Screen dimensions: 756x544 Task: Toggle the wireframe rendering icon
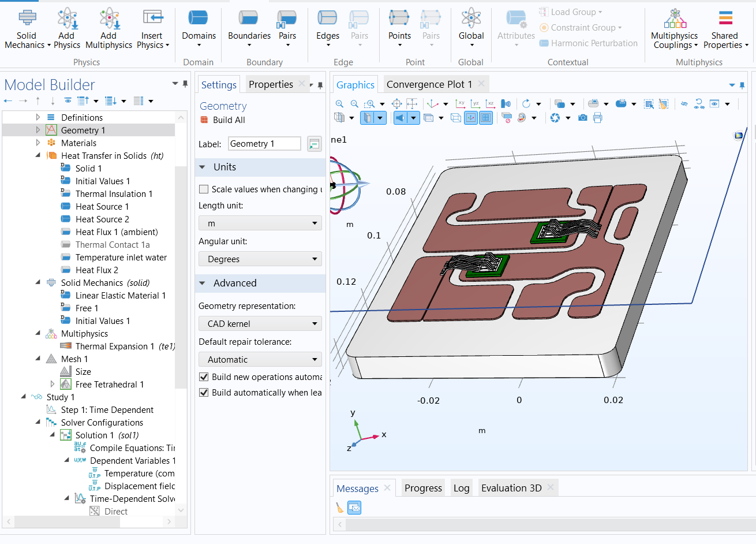coord(456,118)
